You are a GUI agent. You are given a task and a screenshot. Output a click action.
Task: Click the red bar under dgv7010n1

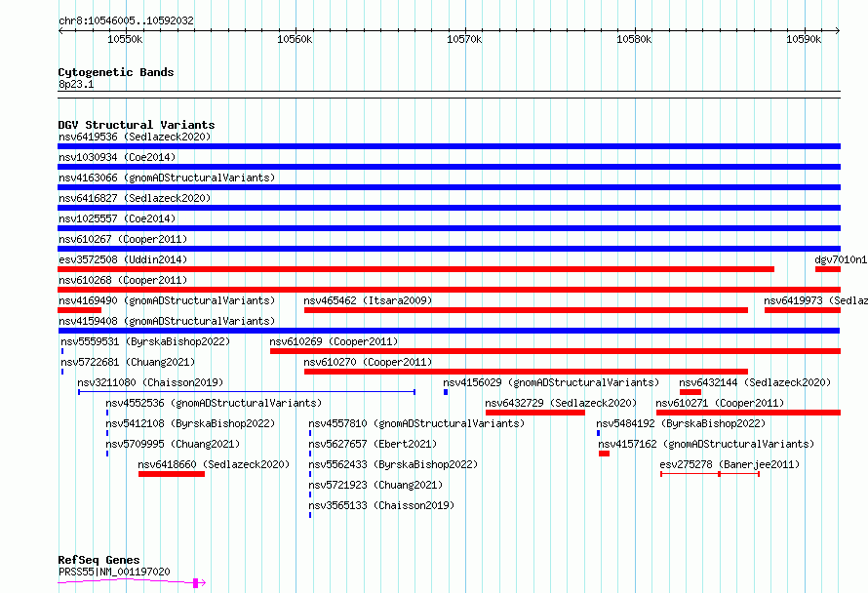(828, 269)
